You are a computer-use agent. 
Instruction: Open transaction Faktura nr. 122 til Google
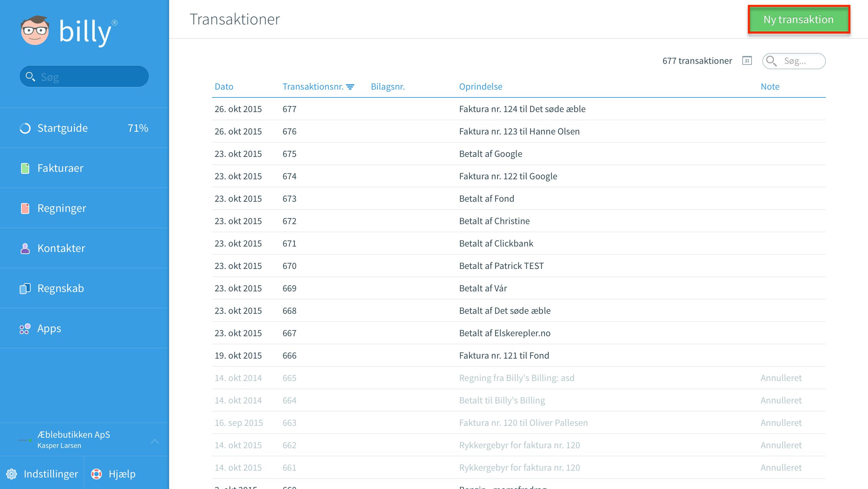click(x=519, y=176)
